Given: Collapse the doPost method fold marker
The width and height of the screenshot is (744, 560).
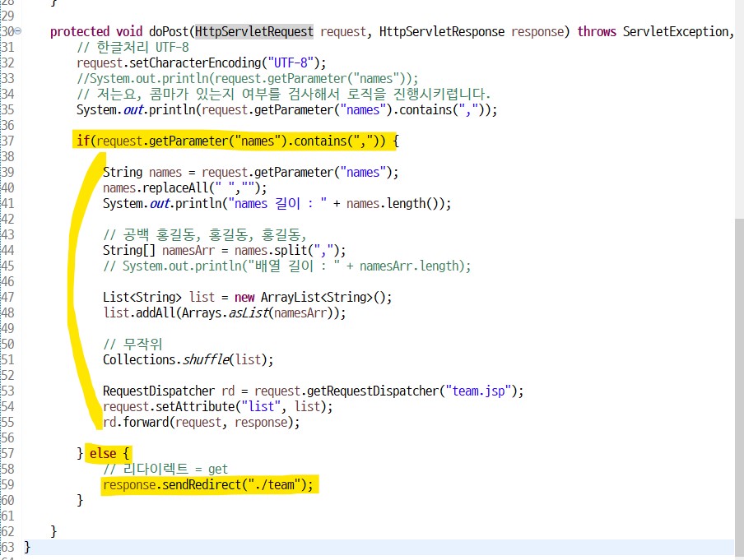Looking at the screenshot, I should pyautogui.click(x=18, y=31).
